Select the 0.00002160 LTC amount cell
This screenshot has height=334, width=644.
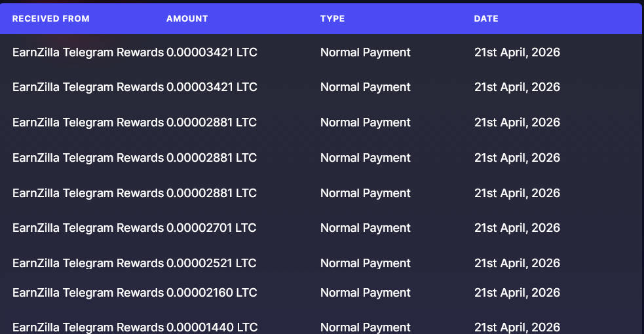click(212, 293)
